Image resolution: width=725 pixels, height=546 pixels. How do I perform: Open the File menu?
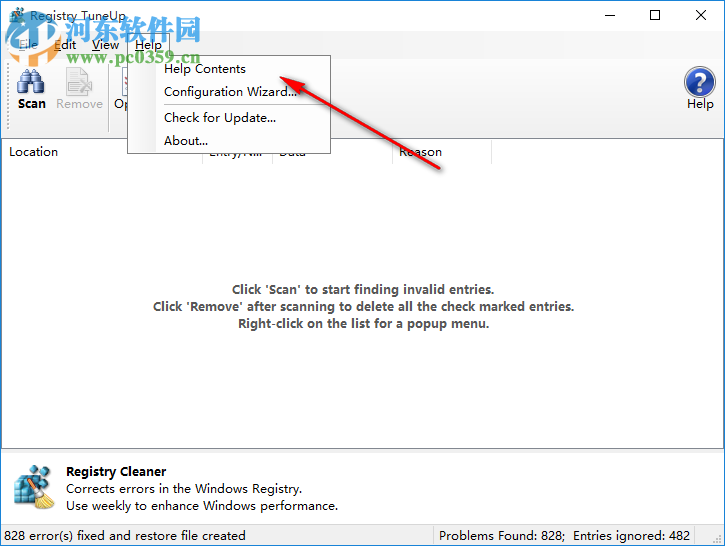click(28, 45)
